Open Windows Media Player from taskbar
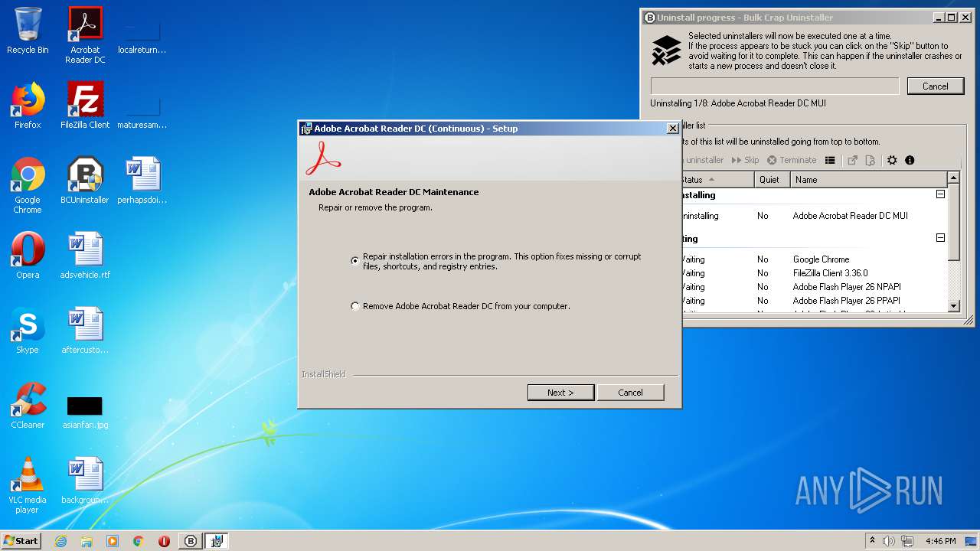Image resolution: width=980 pixels, height=551 pixels. 113,541
